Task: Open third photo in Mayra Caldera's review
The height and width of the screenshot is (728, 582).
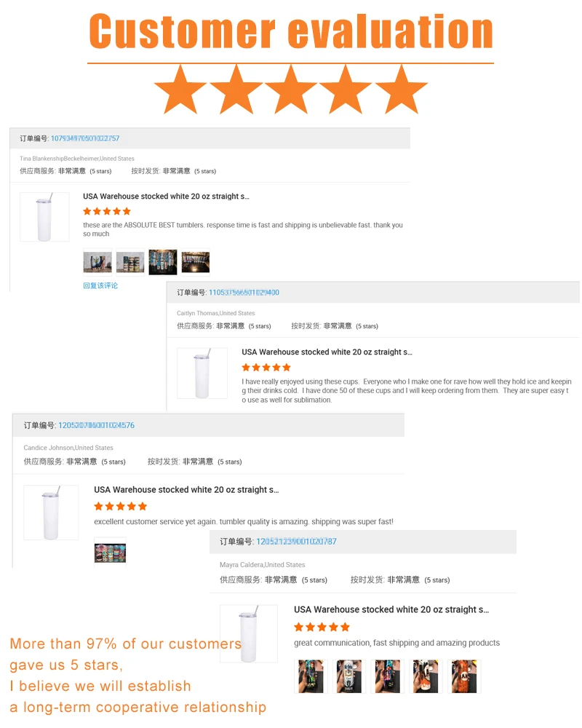Action: 387,676
